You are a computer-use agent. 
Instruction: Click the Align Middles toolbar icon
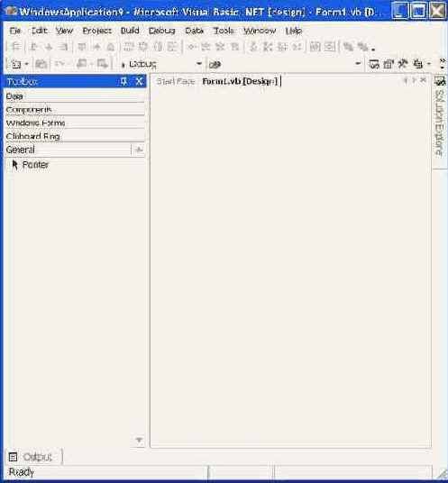pyautogui.click(x=96, y=47)
